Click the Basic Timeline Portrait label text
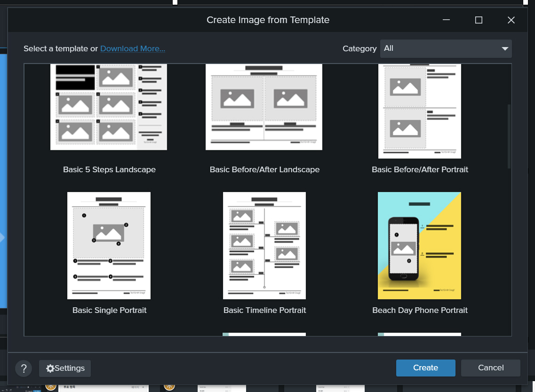The height and width of the screenshot is (392, 535). 264,310
